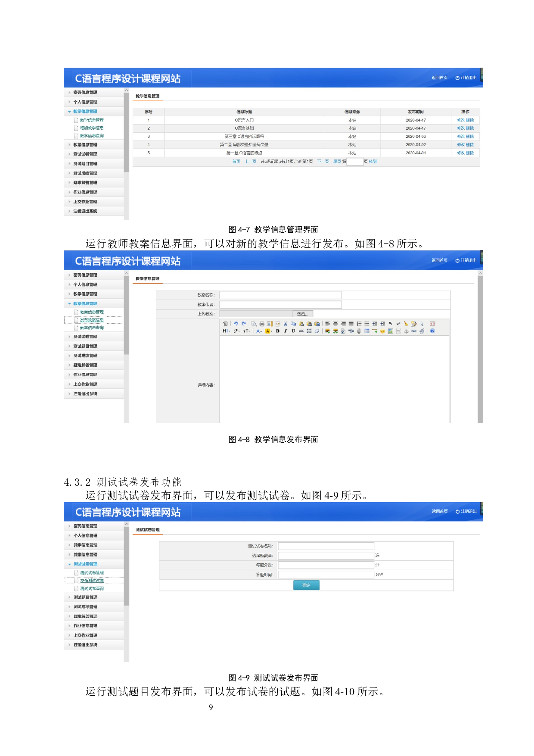Collapse the 教学信息管理 menu in top sidebar

point(85,112)
